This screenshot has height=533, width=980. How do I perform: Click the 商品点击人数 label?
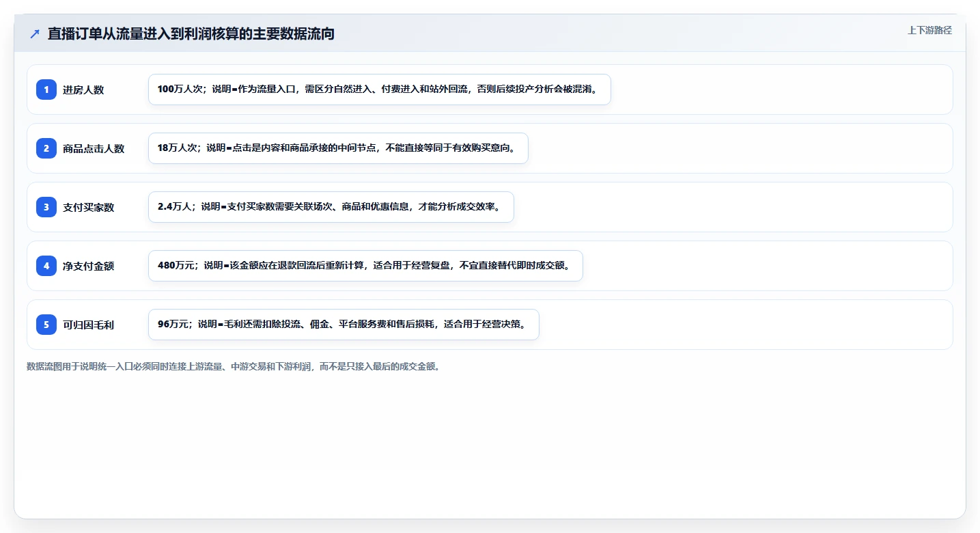(x=94, y=148)
